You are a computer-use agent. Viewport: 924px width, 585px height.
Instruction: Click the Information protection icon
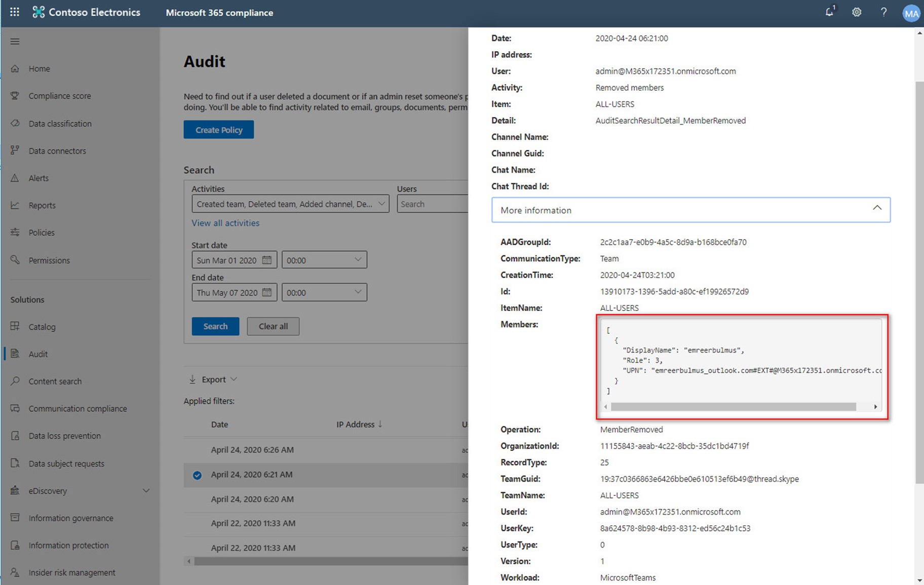(15, 545)
